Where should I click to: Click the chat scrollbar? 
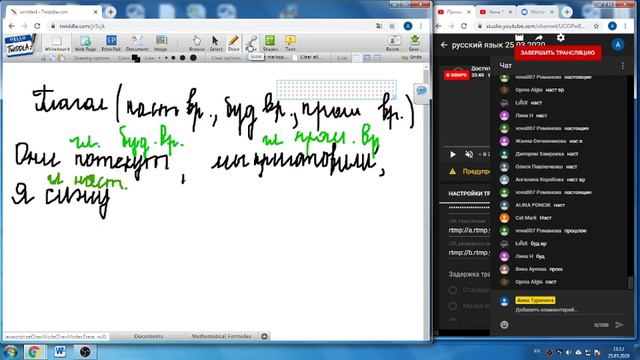[630, 282]
